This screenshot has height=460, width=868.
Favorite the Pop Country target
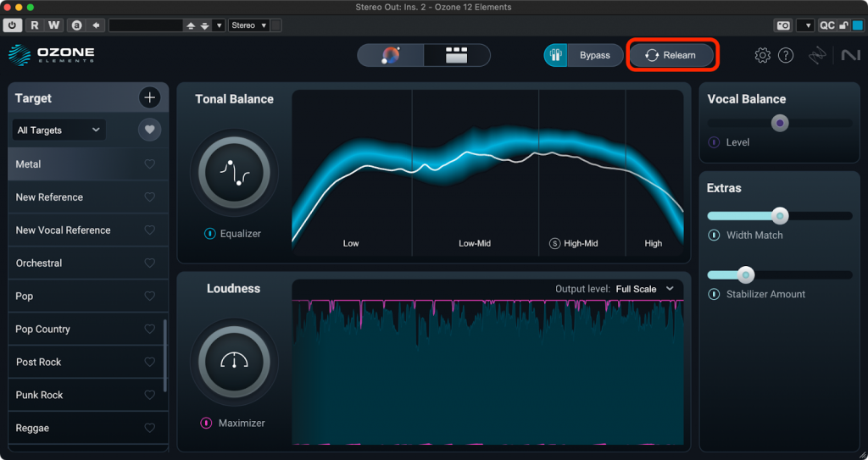150,330
